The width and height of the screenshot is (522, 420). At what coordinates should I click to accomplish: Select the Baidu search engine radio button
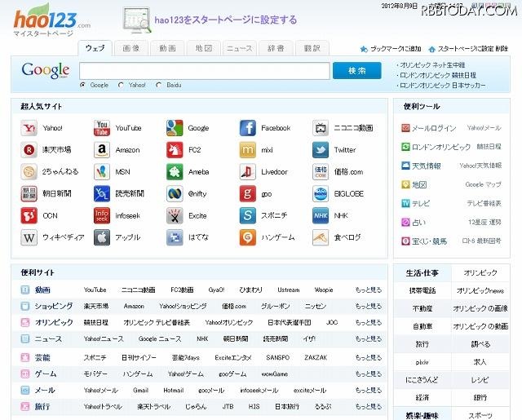(159, 85)
